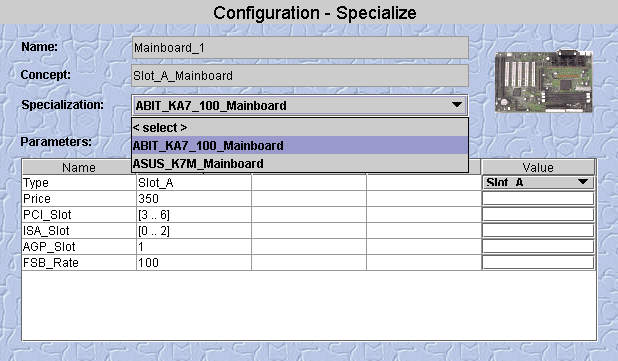Screen dimensions: 618x361
Task: Click the 1 cell in AGP_Slot row
Action: [194, 247]
